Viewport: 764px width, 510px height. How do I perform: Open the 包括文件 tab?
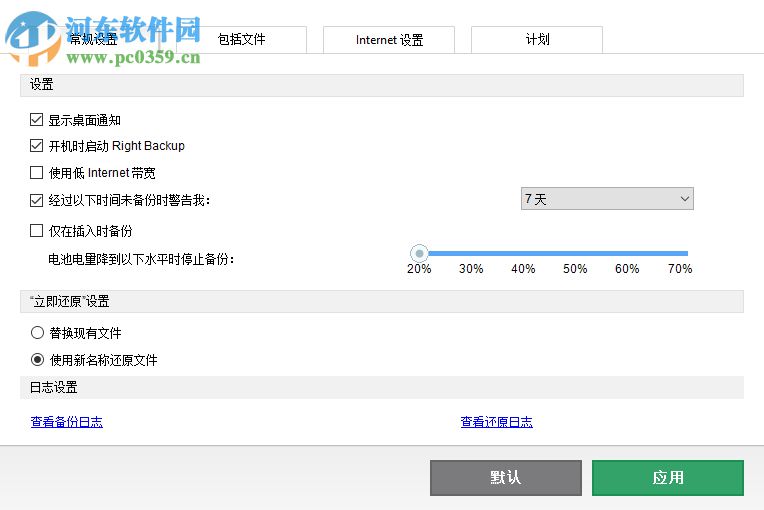pos(241,40)
